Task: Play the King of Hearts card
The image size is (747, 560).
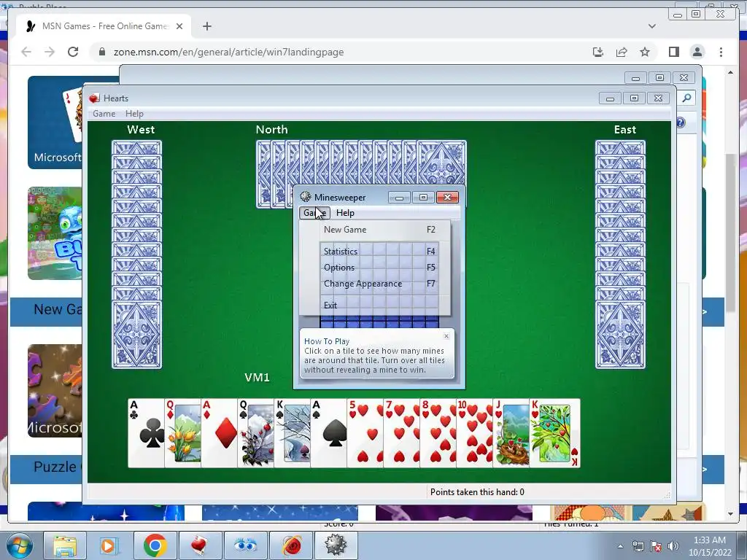Action: pyautogui.click(x=555, y=433)
